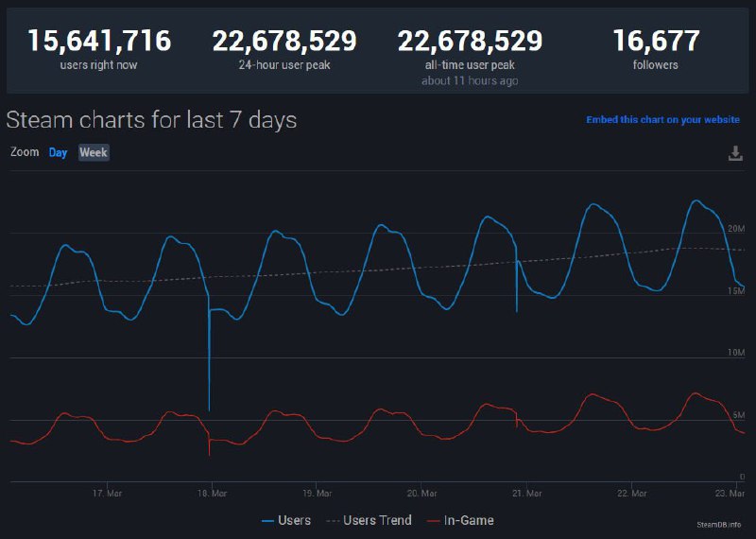Image resolution: width=756 pixels, height=539 pixels.
Task: Click the 15M y-axis label
Action: (x=736, y=290)
